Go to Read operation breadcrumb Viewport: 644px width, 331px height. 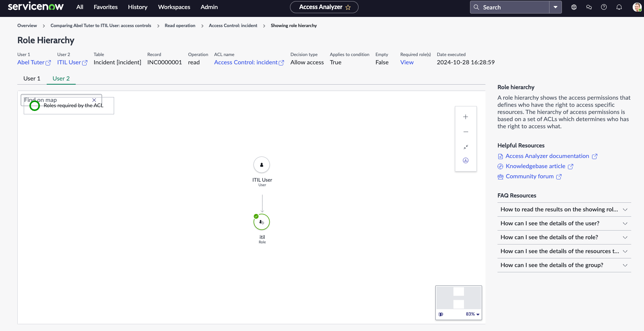click(x=180, y=26)
